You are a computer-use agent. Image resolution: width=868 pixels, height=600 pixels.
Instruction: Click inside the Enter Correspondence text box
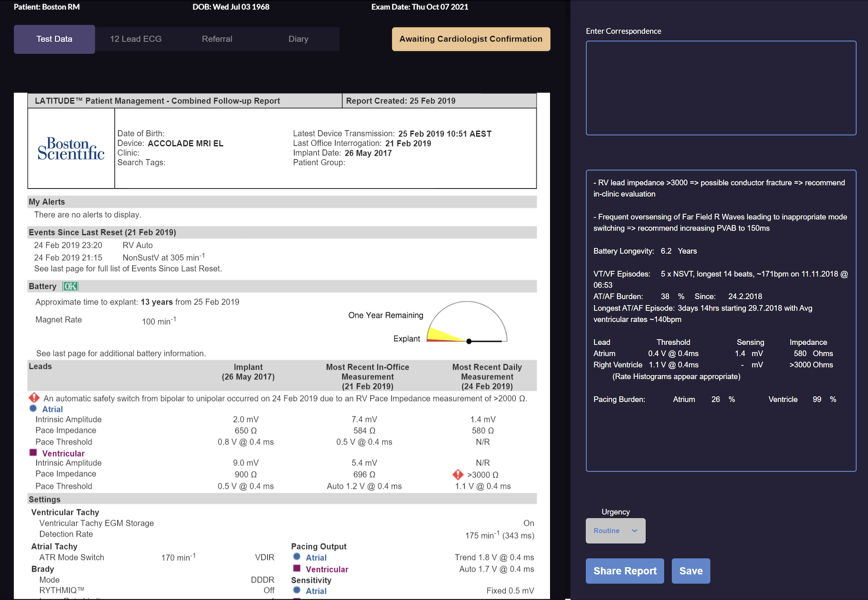point(721,88)
